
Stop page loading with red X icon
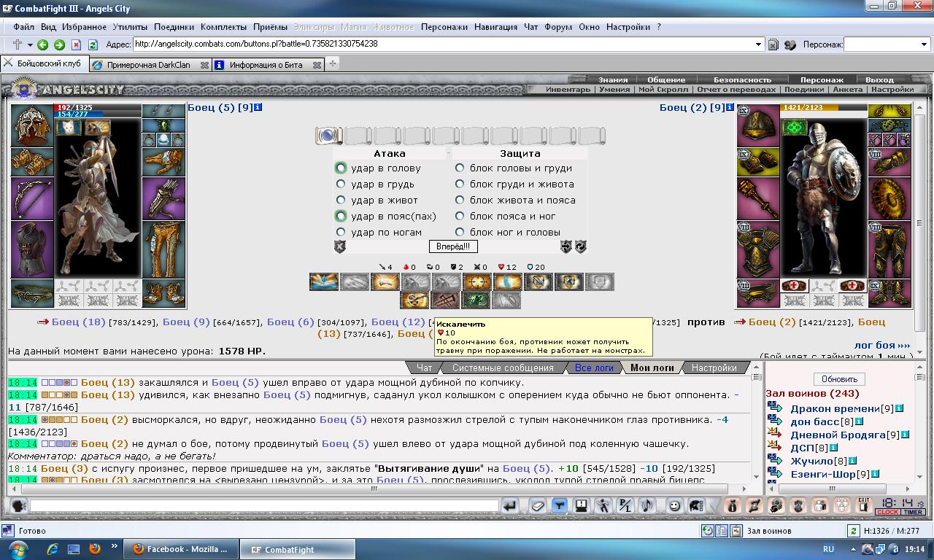point(76,44)
